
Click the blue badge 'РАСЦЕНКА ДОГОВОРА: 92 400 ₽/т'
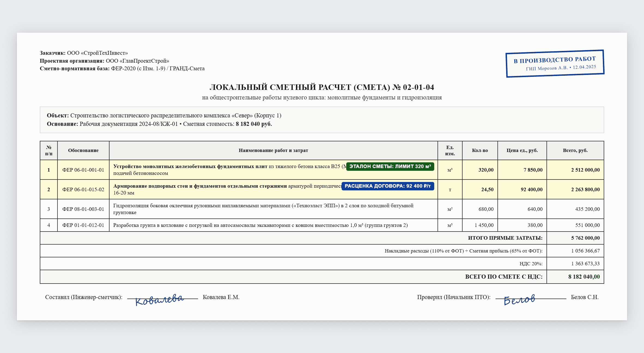pos(388,186)
